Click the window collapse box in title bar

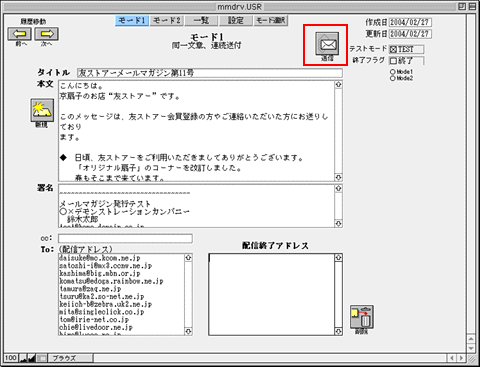click(472, 6)
